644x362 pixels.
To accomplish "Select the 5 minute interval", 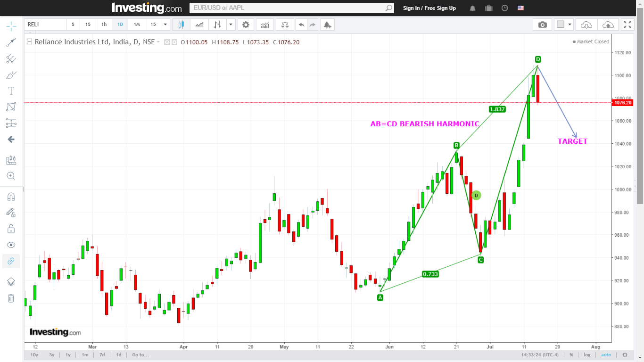I will point(73,25).
